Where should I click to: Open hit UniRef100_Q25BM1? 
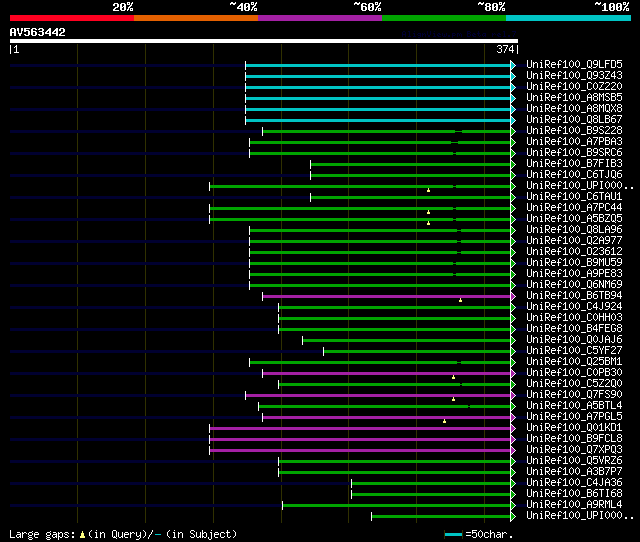574,362
